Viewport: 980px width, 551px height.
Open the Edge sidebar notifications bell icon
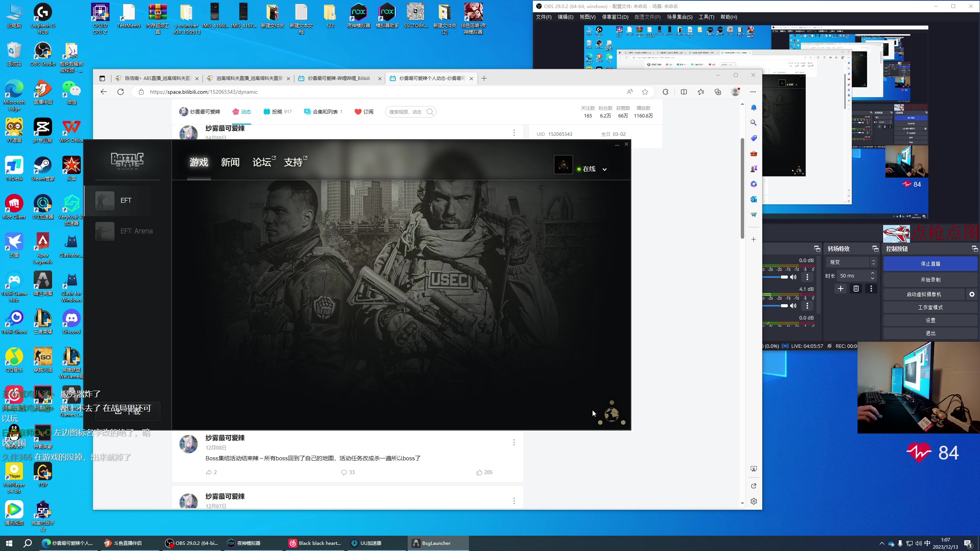(x=753, y=108)
